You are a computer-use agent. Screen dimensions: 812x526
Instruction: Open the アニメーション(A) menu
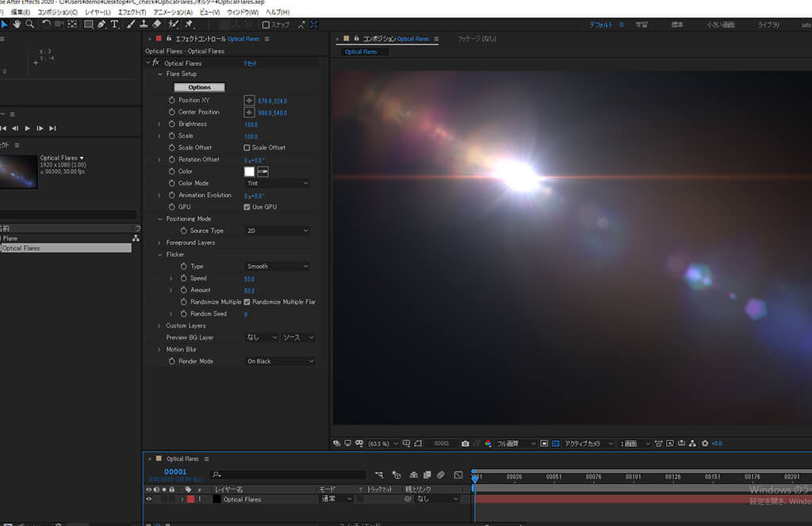pos(172,13)
